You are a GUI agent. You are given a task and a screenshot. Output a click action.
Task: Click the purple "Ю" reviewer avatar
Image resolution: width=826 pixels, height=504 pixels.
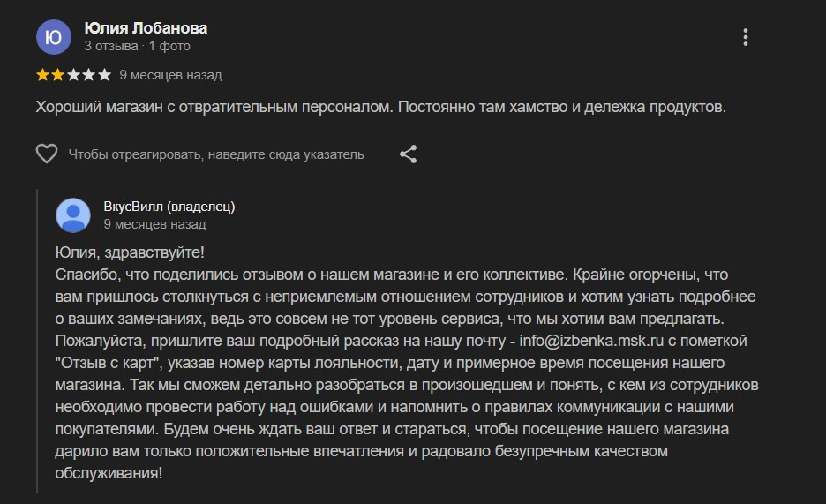[x=53, y=37]
